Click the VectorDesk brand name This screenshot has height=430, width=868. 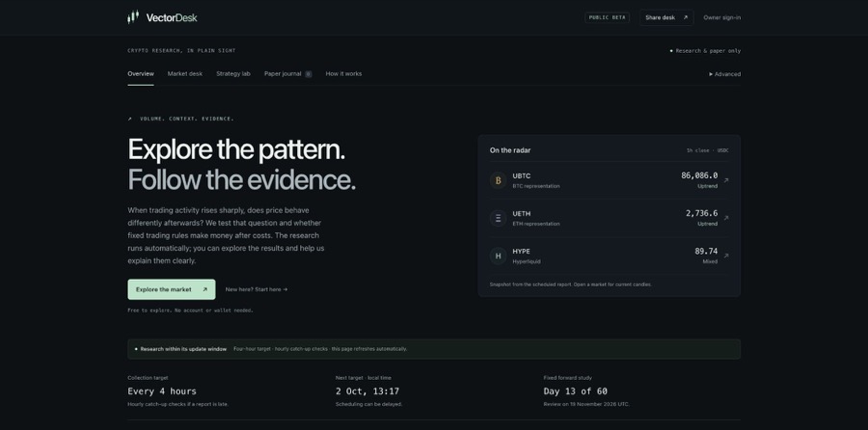point(172,17)
